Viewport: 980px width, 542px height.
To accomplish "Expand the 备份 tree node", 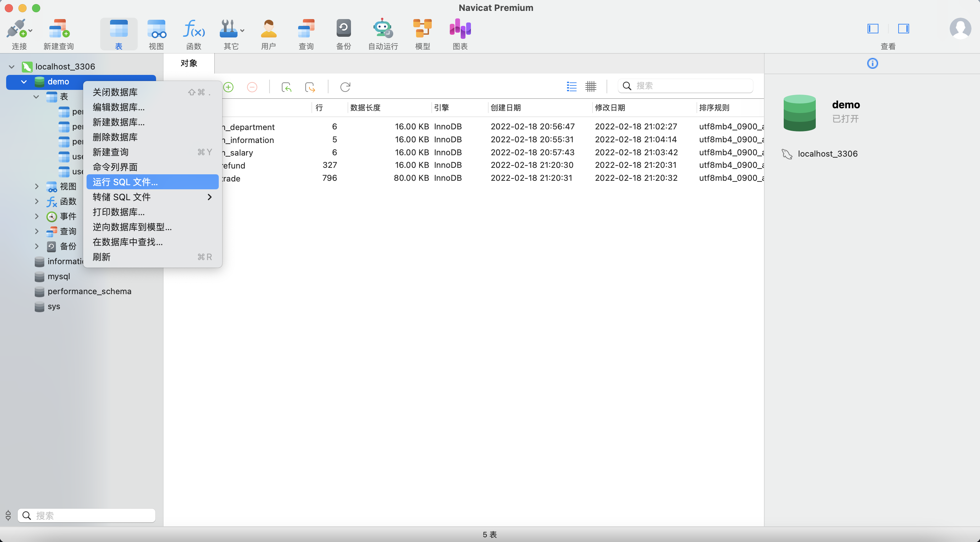I will click(x=36, y=246).
